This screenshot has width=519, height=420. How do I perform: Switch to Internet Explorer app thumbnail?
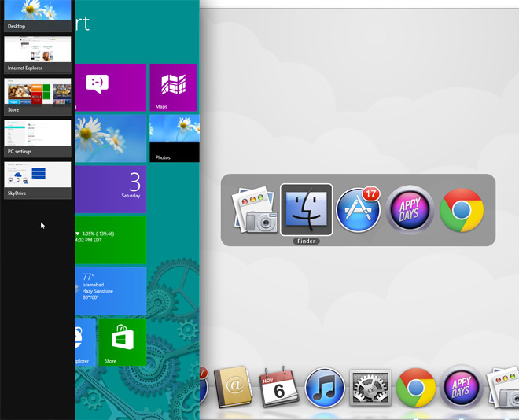[38, 54]
